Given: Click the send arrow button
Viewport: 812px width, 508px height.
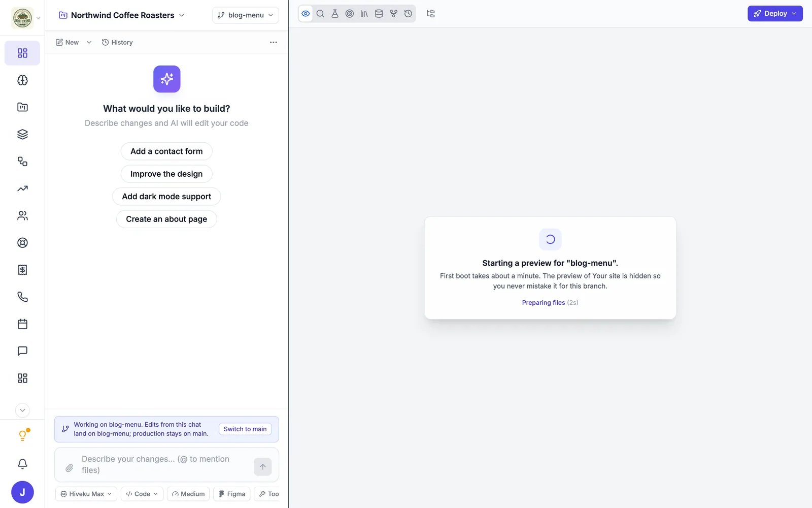Looking at the screenshot, I should [263, 467].
